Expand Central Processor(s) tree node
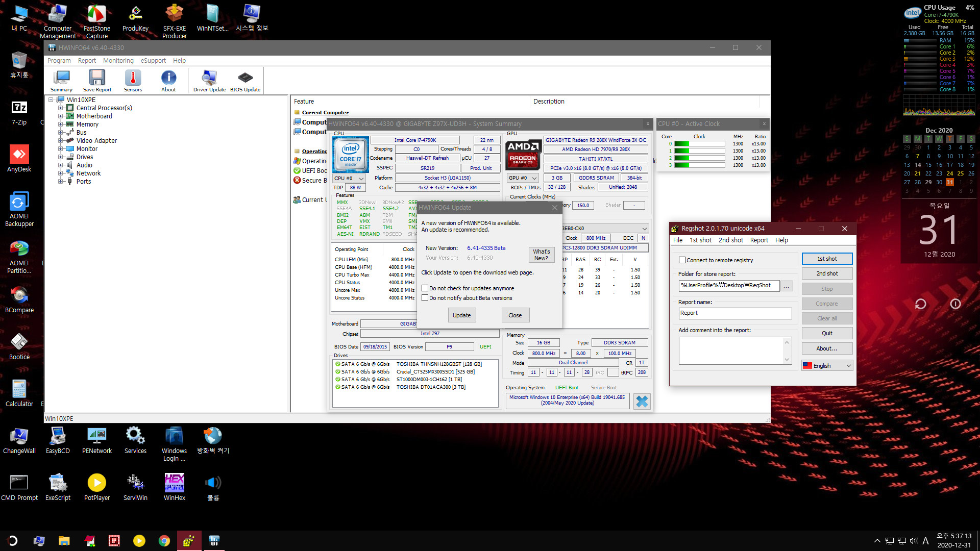980x551 pixels. [x=60, y=108]
